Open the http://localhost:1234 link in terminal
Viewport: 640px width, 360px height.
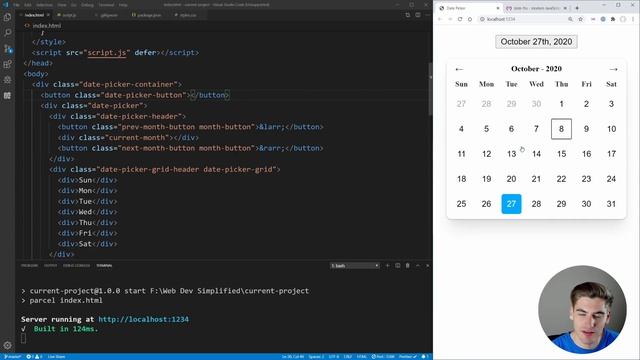pyautogui.click(x=144, y=319)
